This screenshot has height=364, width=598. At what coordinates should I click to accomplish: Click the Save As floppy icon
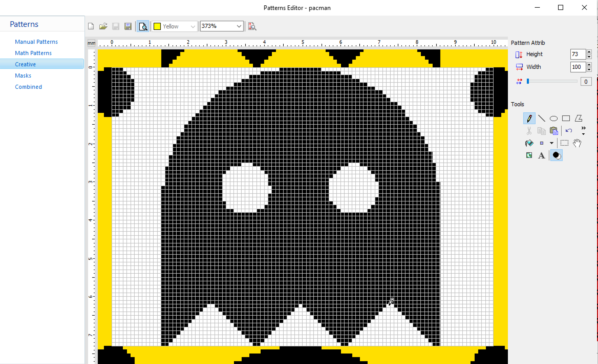coord(128,26)
